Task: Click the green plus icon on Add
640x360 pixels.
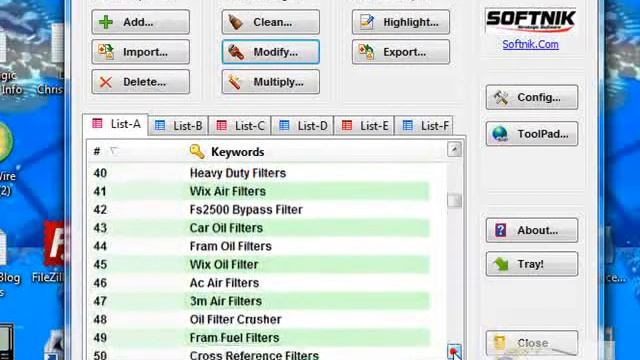Action: point(106,22)
